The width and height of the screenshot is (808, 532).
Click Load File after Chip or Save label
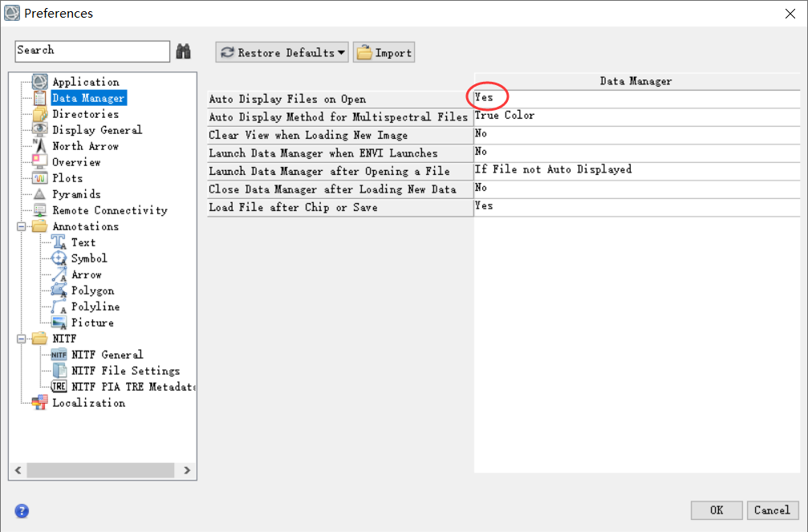(293, 207)
